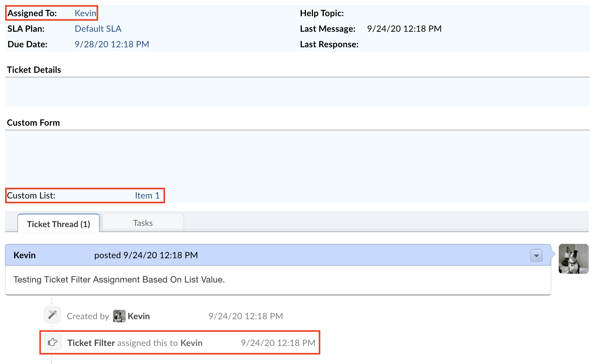
Task: Click the Kevin assignee link
Action: (85, 13)
